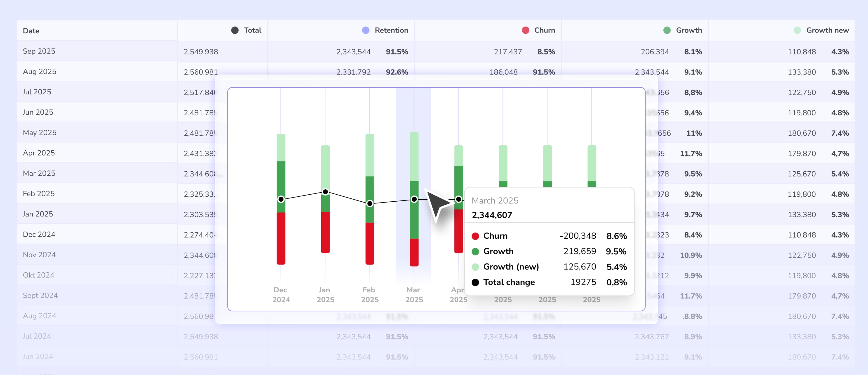Expand the Sep 2025 row

39,51
